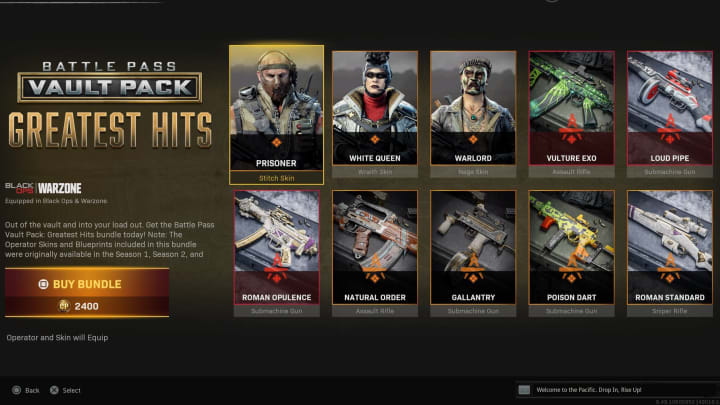Select the Prisoner operator skin card
Viewport: 720px width, 405px height.
pos(276,115)
